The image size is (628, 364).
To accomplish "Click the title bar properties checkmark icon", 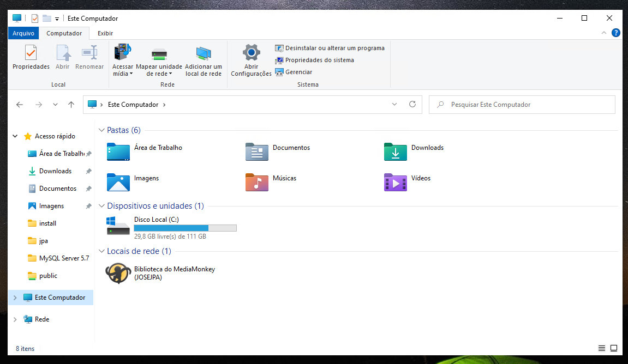I will [35, 19].
